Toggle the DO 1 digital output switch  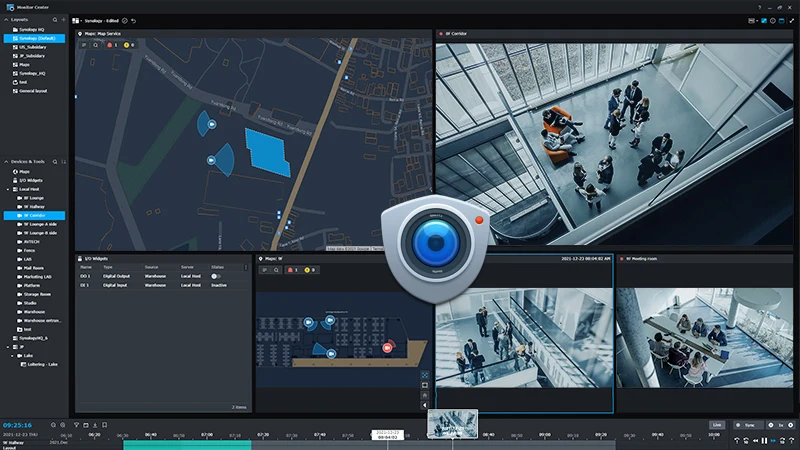[215, 276]
